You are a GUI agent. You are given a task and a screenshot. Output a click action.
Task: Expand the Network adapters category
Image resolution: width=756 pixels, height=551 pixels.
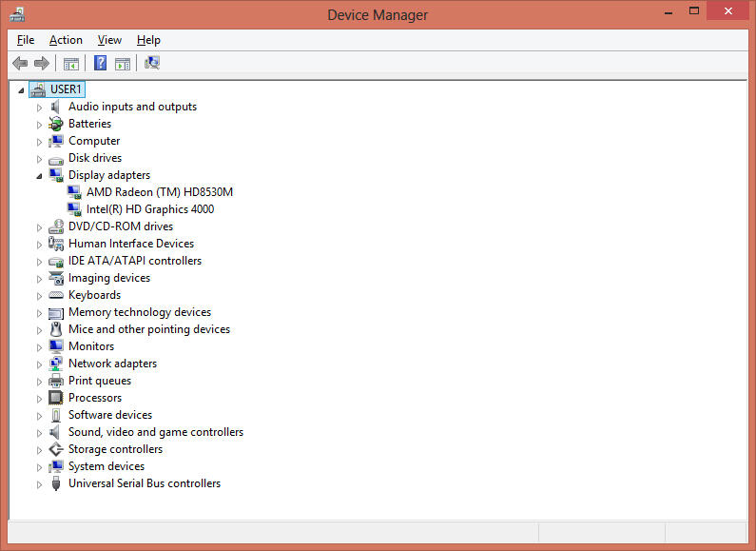[39, 364]
